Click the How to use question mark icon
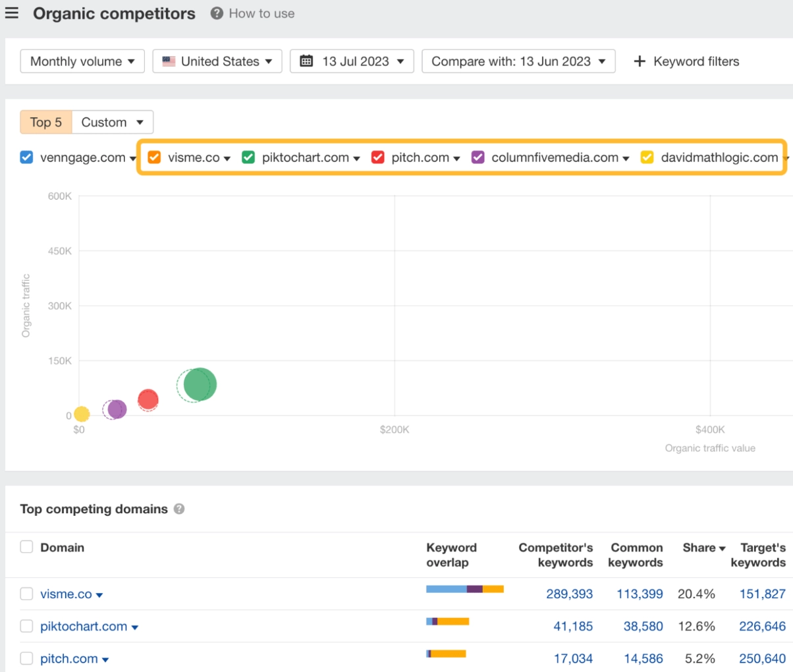This screenshot has width=793, height=672. pos(217,13)
